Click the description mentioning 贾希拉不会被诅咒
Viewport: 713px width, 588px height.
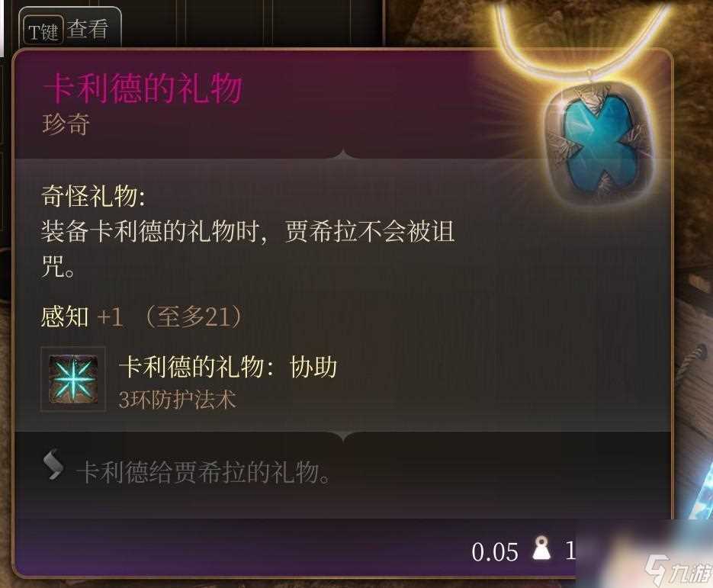click(x=248, y=248)
